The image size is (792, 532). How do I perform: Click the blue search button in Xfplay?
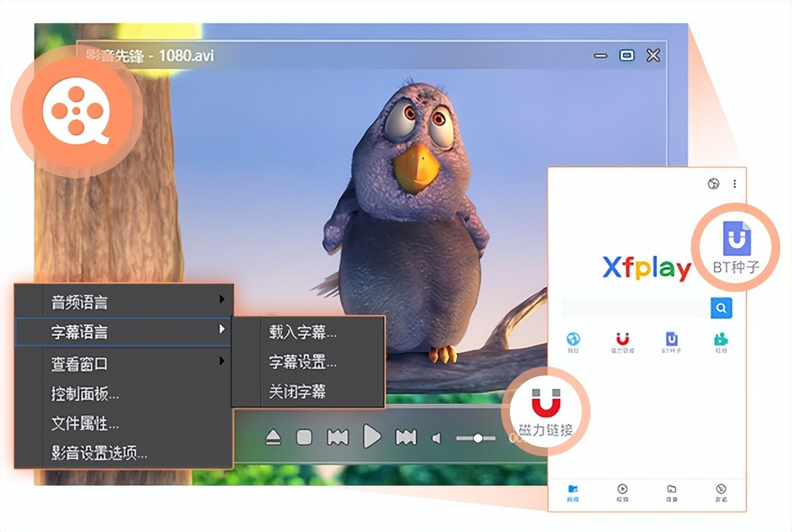pyautogui.click(x=721, y=308)
